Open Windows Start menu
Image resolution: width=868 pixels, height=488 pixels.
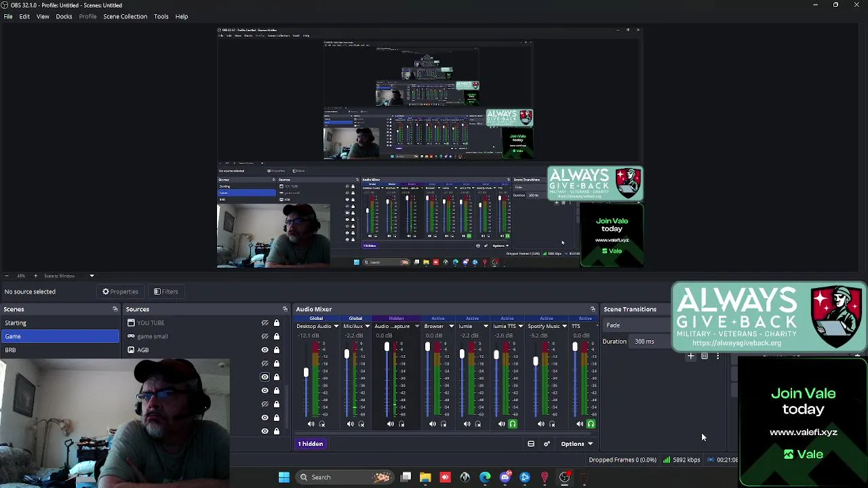tap(284, 477)
